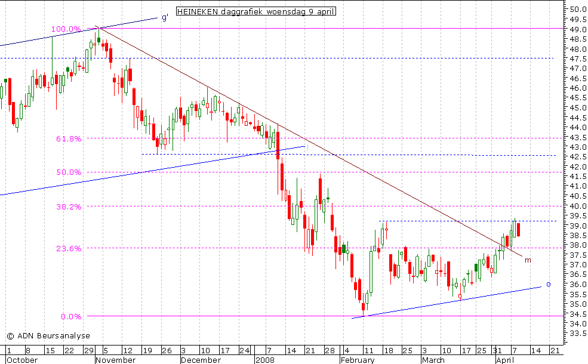Image resolution: width=588 pixels, height=364 pixels.
Task: Select the '36.0' price axis value
Action: tap(578, 284)
